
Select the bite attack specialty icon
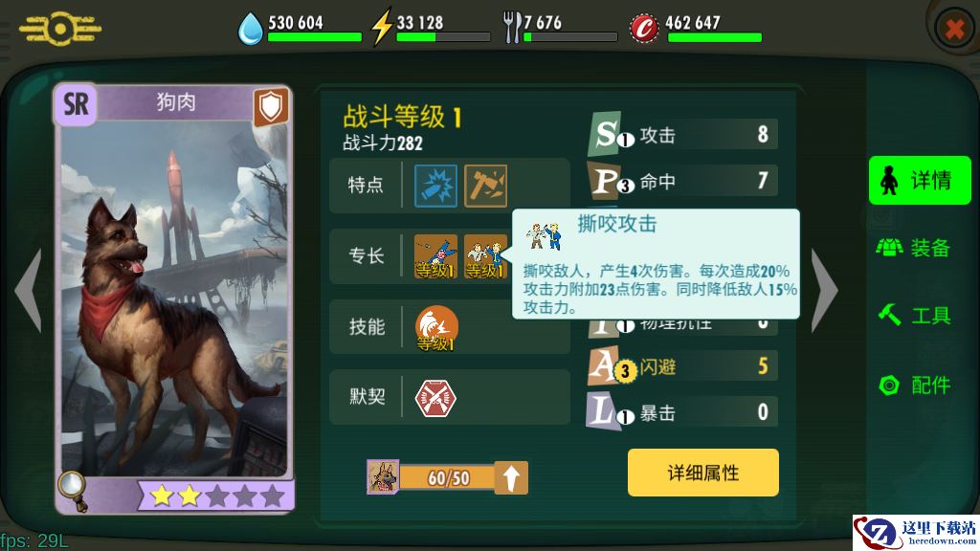tap(485, 256)
